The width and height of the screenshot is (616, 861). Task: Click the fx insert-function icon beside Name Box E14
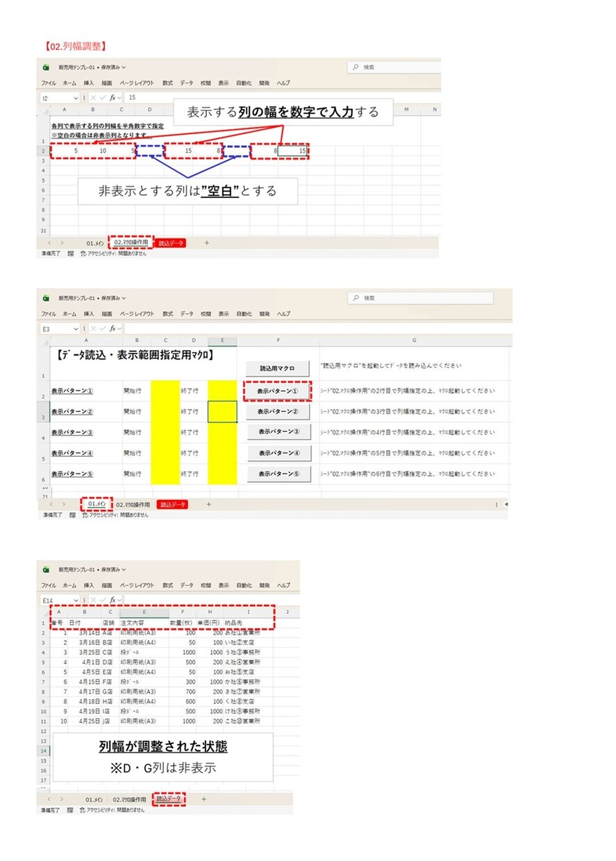112,600
